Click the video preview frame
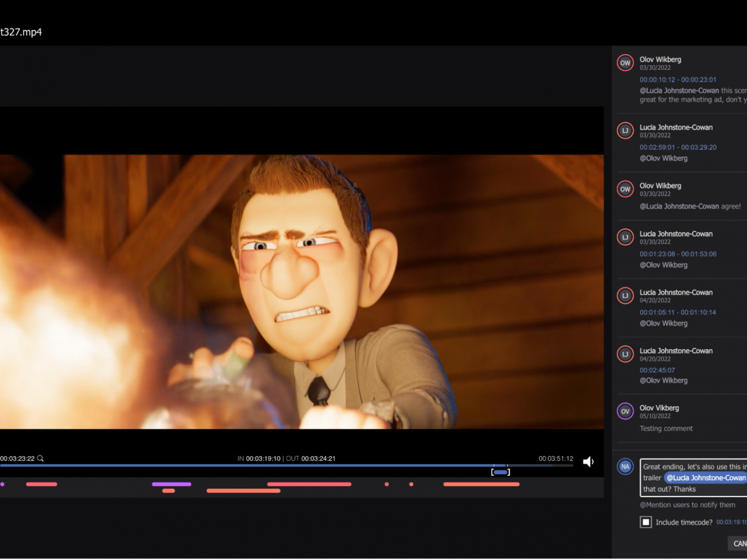 [302, 292]
